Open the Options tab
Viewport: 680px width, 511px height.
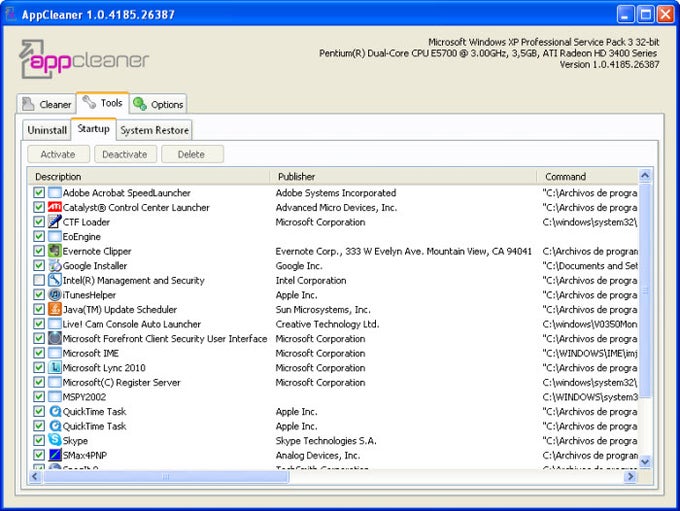[158, 104]
